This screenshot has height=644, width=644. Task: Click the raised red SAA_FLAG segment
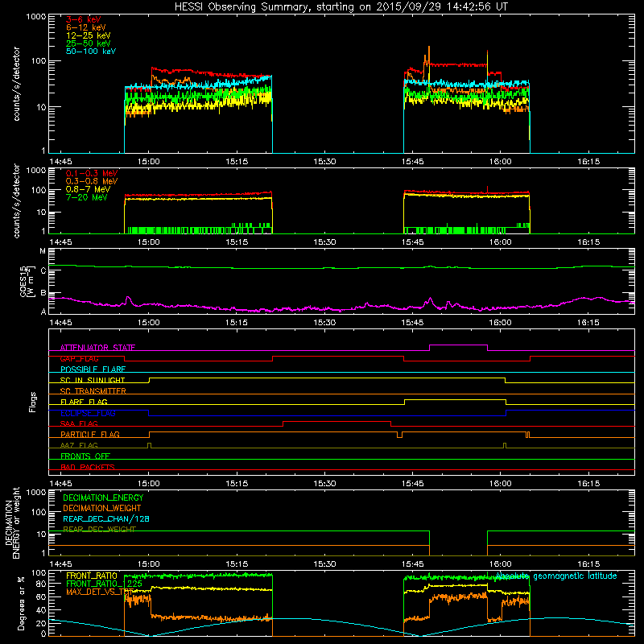click(x=336, y=421)
